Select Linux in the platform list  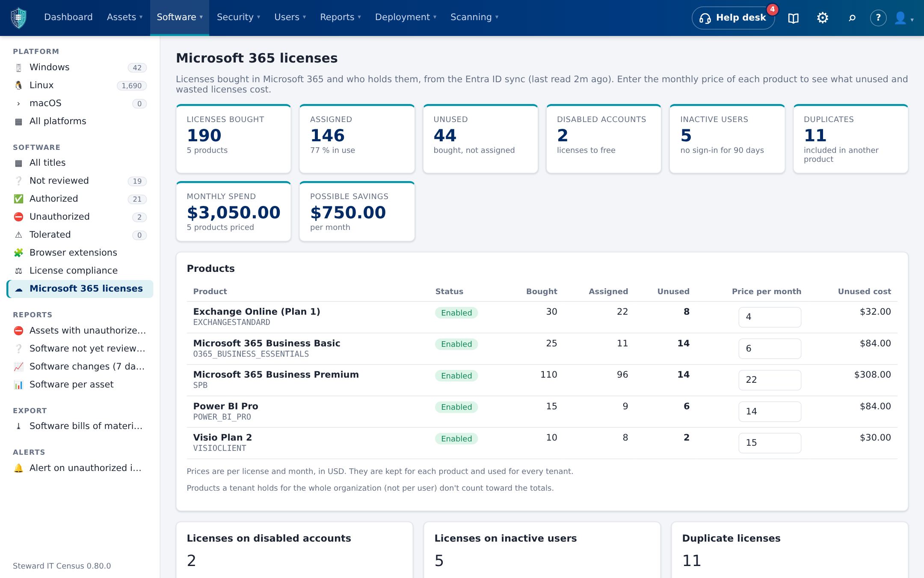tap(80, 86)
